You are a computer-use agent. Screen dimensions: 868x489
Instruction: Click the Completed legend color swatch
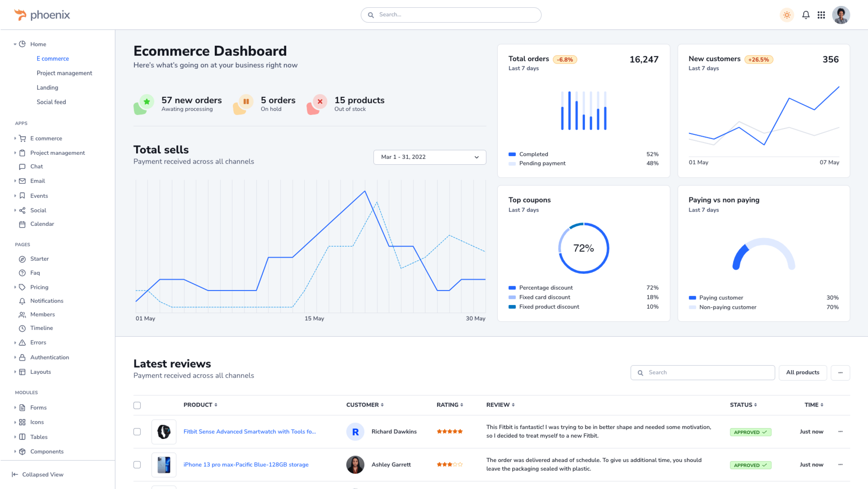(512, 154)
